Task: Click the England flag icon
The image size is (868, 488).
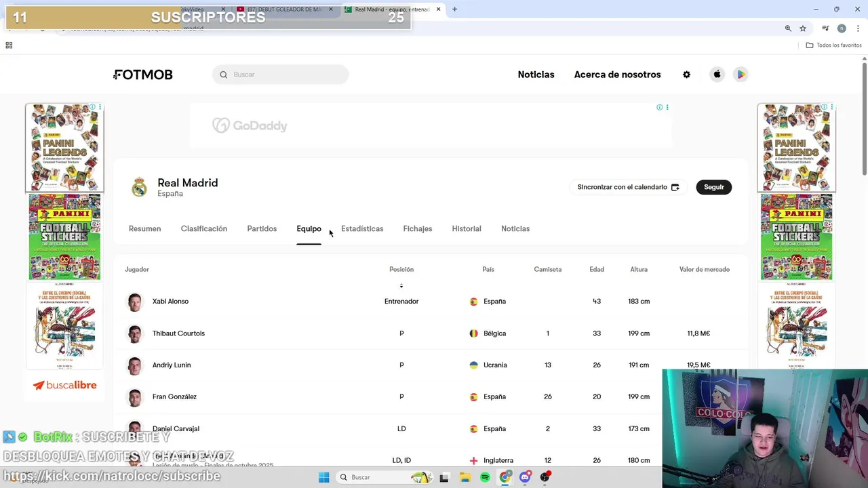Action: click(473, 461)
